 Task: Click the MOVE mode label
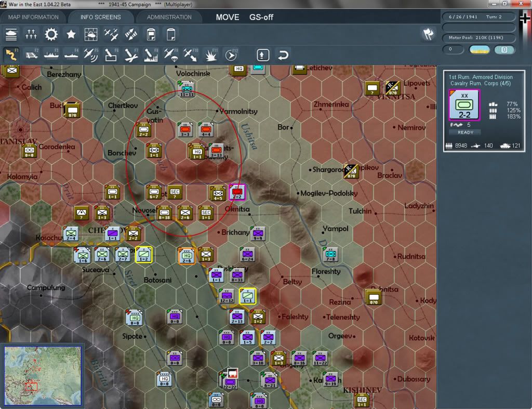(228, 17)
